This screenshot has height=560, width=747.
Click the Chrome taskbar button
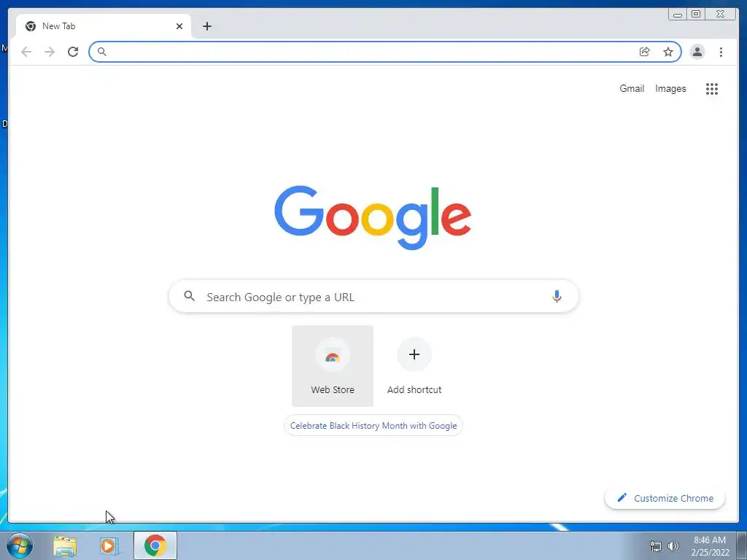[x=155, y=545]
